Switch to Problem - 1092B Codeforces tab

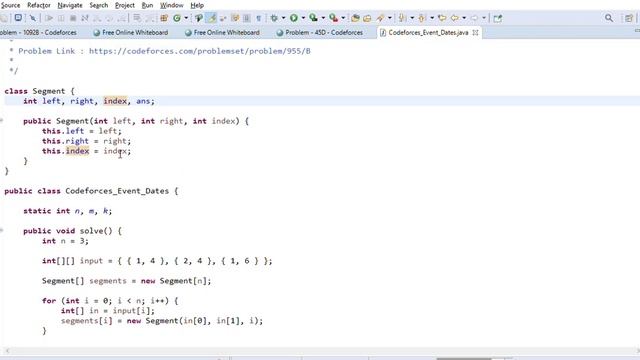[39, 33]
